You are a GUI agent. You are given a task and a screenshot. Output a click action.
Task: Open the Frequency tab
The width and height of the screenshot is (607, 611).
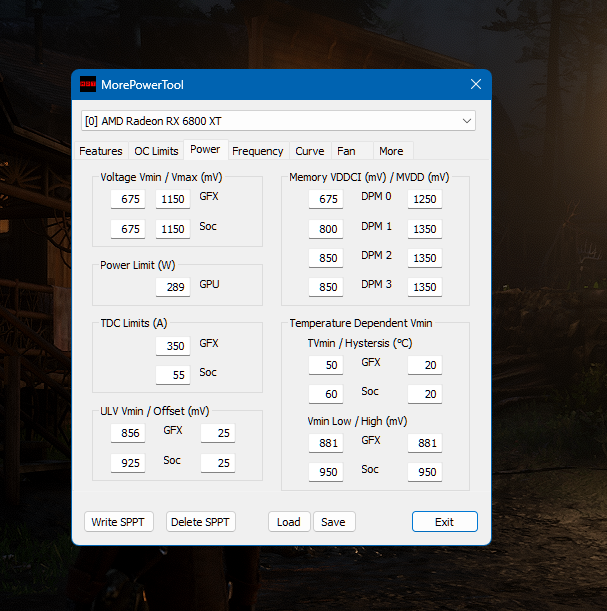pyautogui.click(x=258, y=151)
